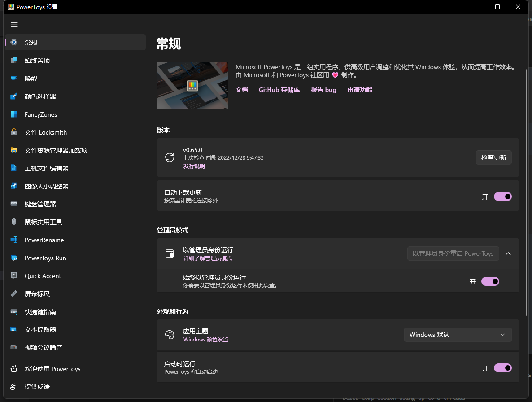Click the FancyZones layout icon
Image resolution: width=532 pixels, height=402 pixels.
point(14,114)
